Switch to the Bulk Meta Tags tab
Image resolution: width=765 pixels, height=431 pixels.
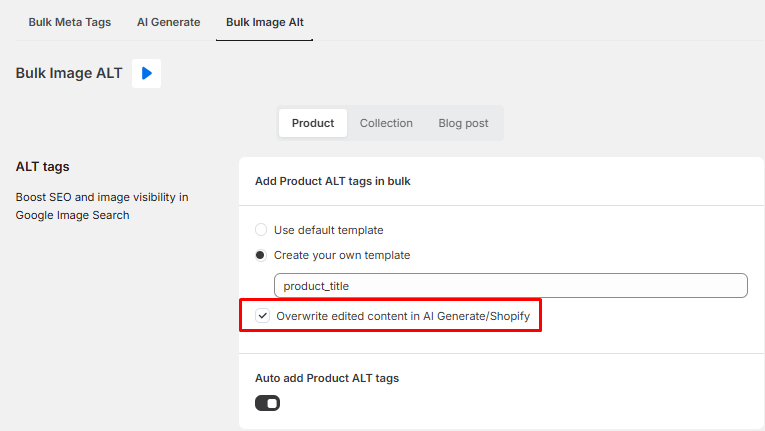click(69, 21)
